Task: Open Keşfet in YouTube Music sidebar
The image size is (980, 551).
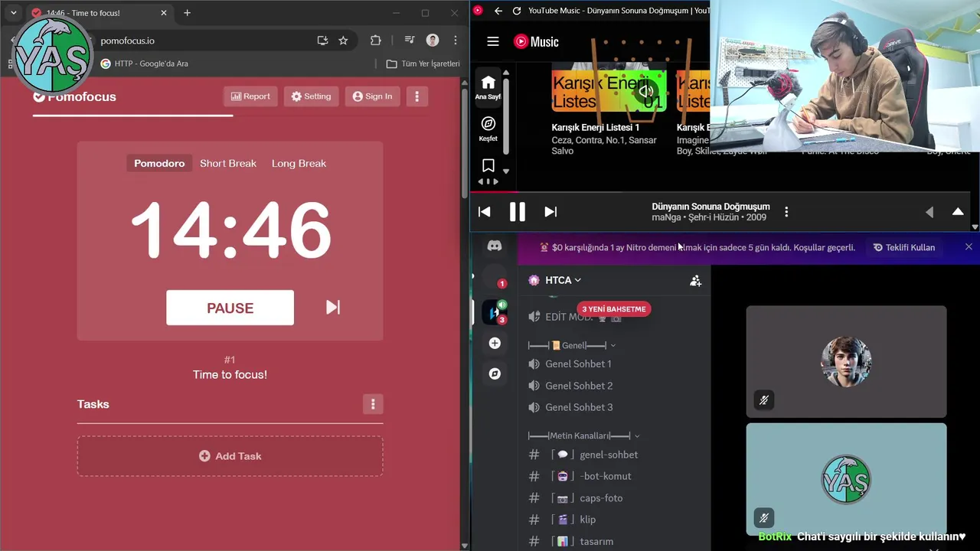Action: (488, 129)
